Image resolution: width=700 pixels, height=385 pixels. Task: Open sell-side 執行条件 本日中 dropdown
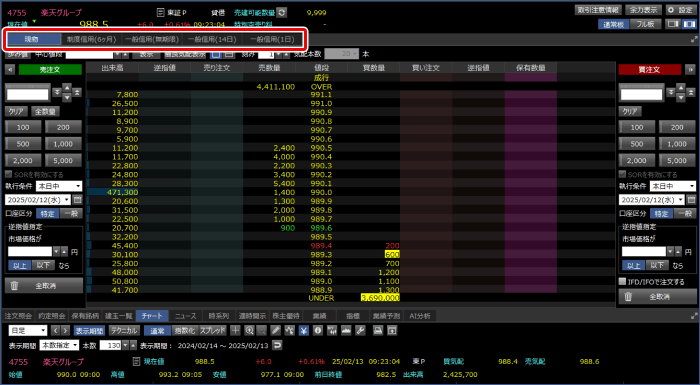[59, 186]
